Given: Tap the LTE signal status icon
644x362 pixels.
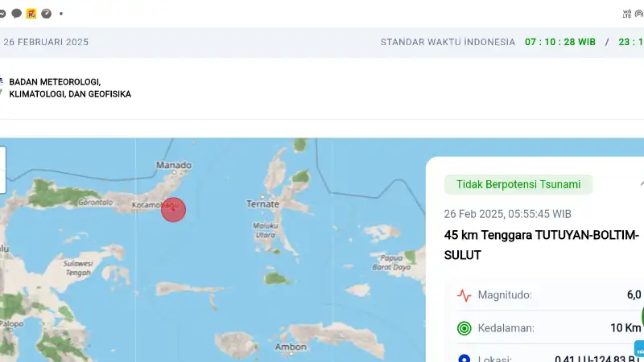Looking at the screenshot, I should coord(627,14).
